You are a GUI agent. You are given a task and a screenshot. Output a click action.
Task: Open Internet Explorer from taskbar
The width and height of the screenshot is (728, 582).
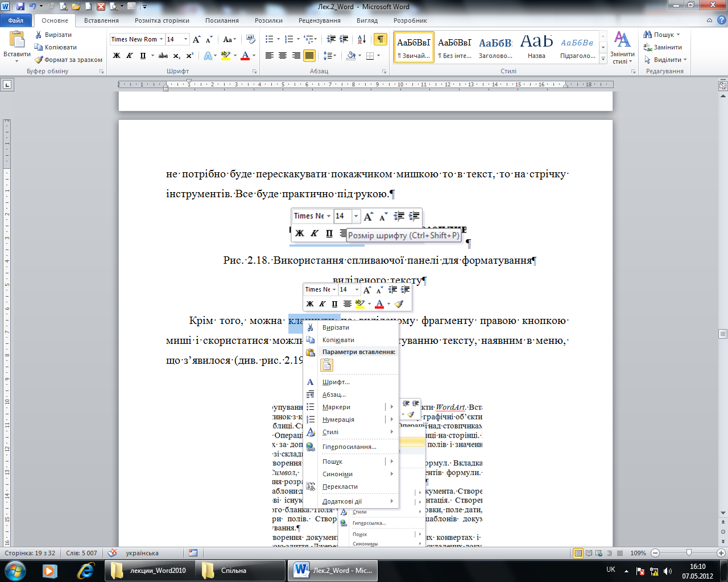click(85, 570)
